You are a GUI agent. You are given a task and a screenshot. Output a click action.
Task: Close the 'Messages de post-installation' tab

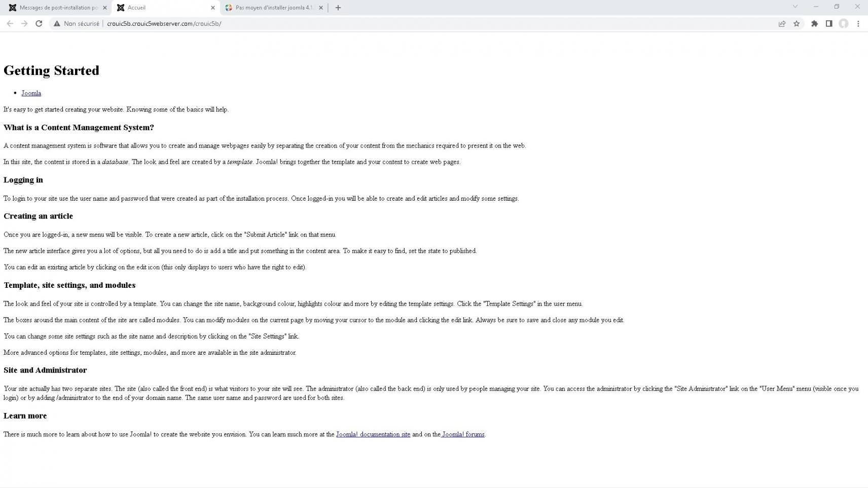click(105, 8)
